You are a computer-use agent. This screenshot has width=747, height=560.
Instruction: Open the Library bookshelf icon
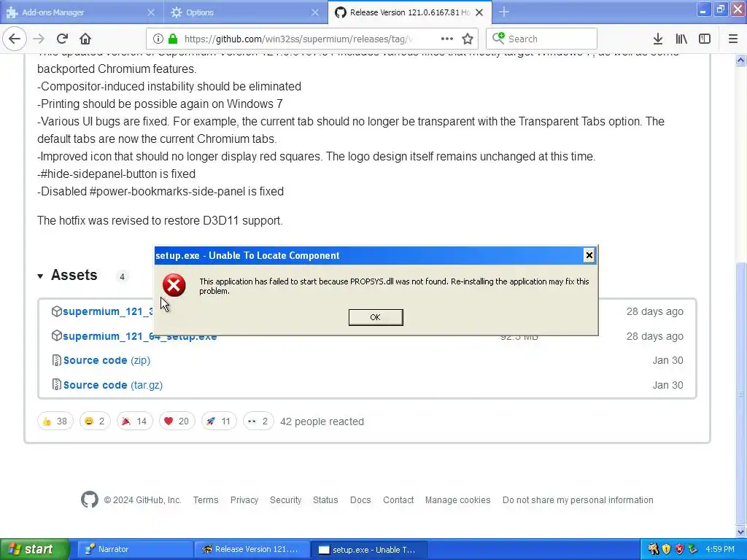[x=681, y=39]
